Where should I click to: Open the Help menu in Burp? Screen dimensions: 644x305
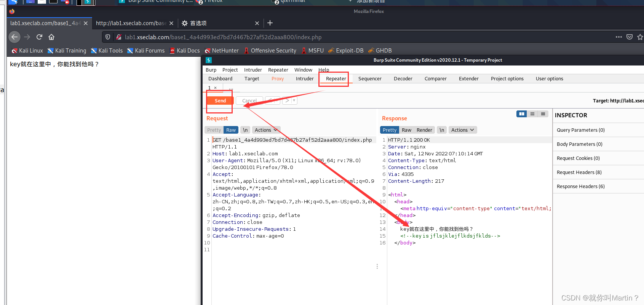(x=324, y=70)
